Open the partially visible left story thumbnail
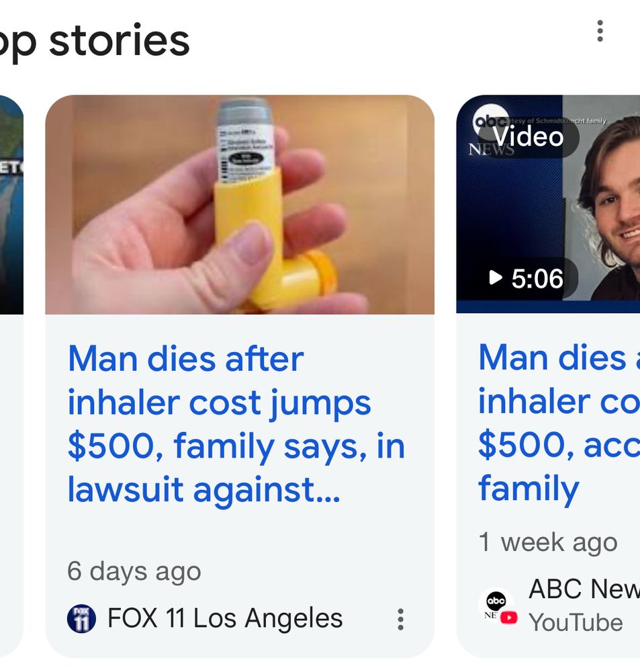 click(x=11, y=204)
